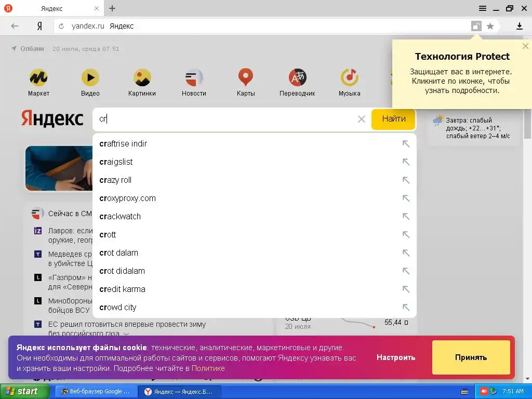Open the Карты service icon
Screen dimensions: 532x399
pyautogui.click(x=246, y=77)
